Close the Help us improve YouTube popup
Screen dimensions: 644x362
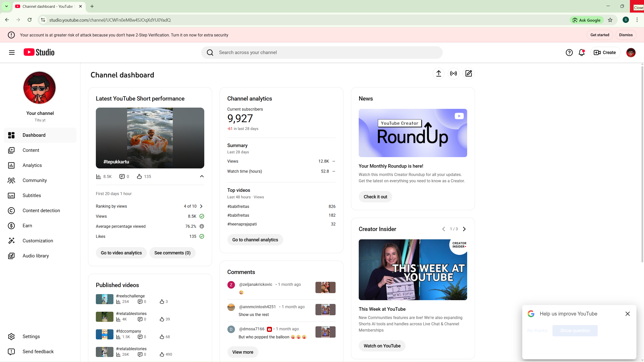[x=627, y=314]
